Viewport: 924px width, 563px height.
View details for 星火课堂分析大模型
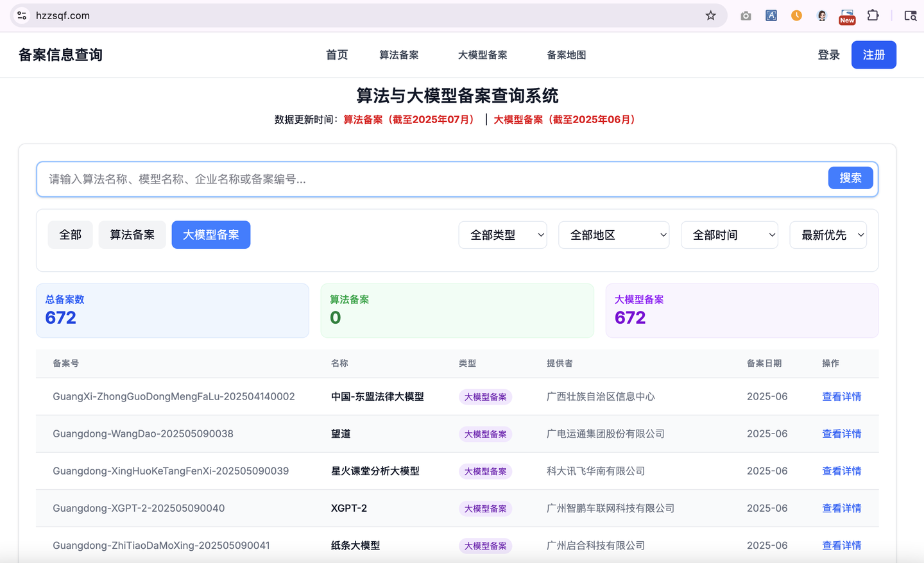point(841,471)
